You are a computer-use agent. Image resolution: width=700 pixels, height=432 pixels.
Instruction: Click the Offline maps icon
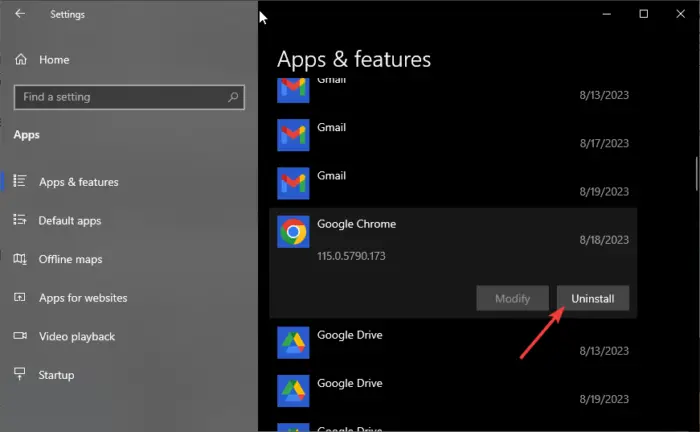point(20,258)
